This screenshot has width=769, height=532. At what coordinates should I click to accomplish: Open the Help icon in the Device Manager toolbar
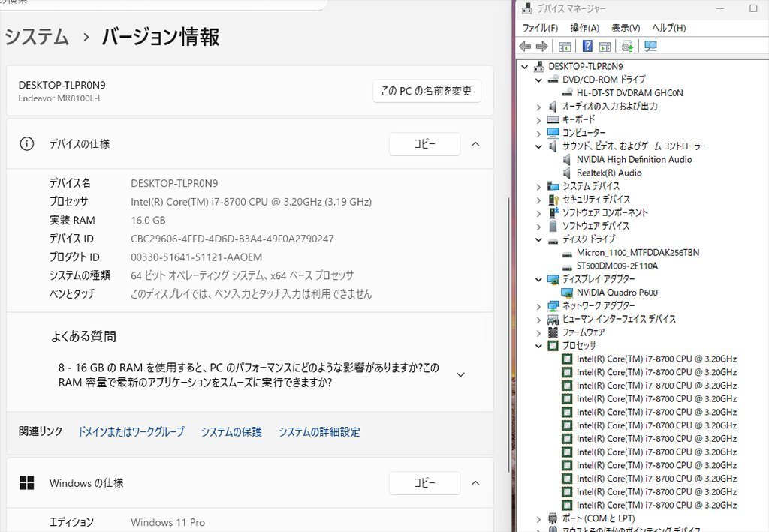[x=587, y=46]
